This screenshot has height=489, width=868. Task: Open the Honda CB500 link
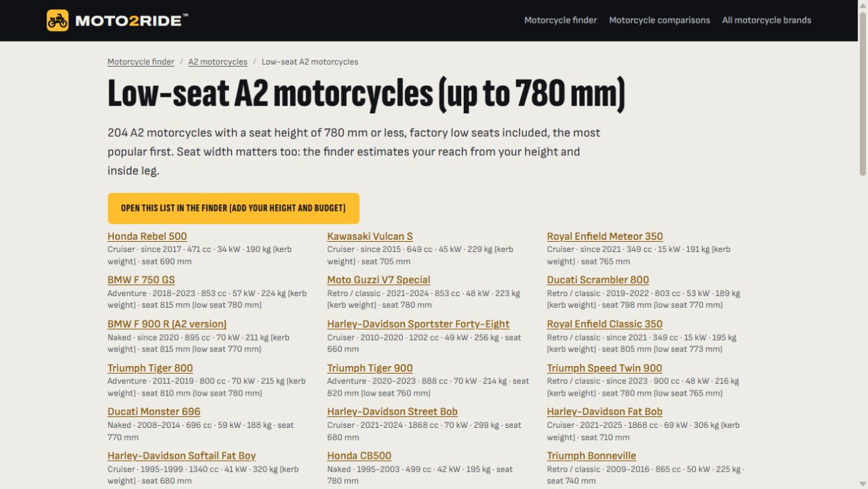(x=360, y=456)
